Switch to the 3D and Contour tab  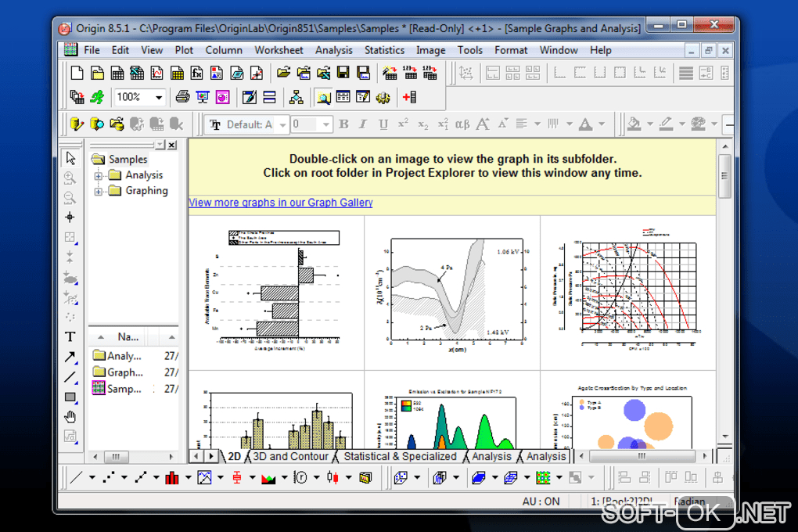pyautogui.click(x=290, y=456)
